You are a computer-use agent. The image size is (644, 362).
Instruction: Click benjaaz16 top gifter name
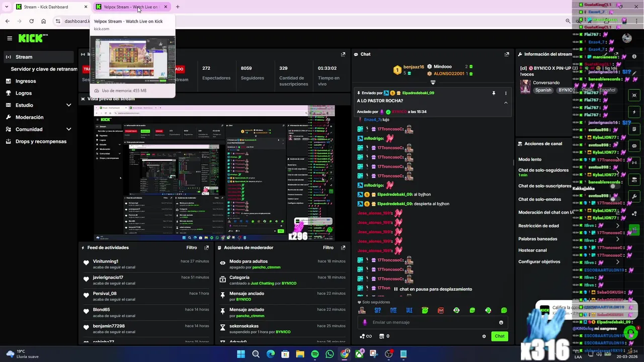414,67
